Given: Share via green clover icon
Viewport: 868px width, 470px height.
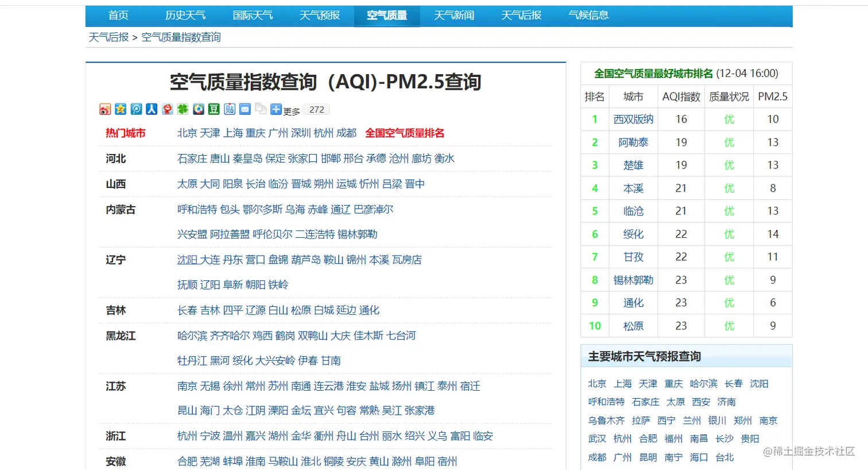Looking at the screenshot, I should pyautogui.click(x=183, y=109).
